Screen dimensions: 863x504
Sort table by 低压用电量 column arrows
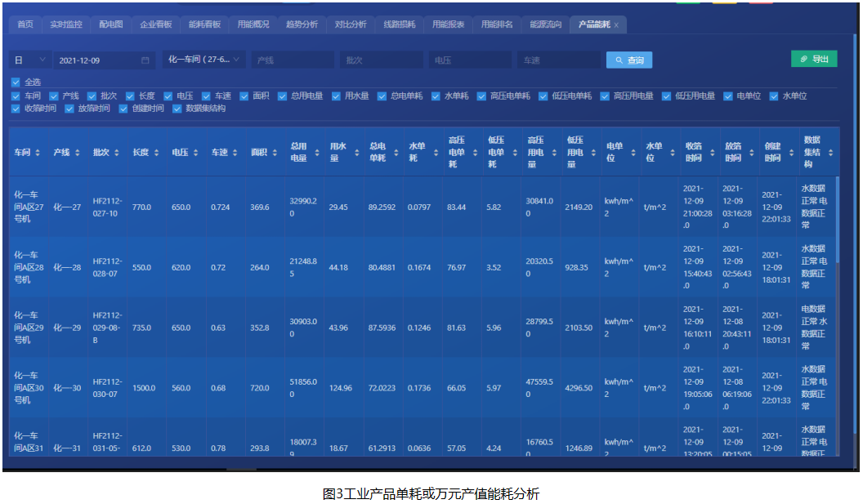(593, 153)
